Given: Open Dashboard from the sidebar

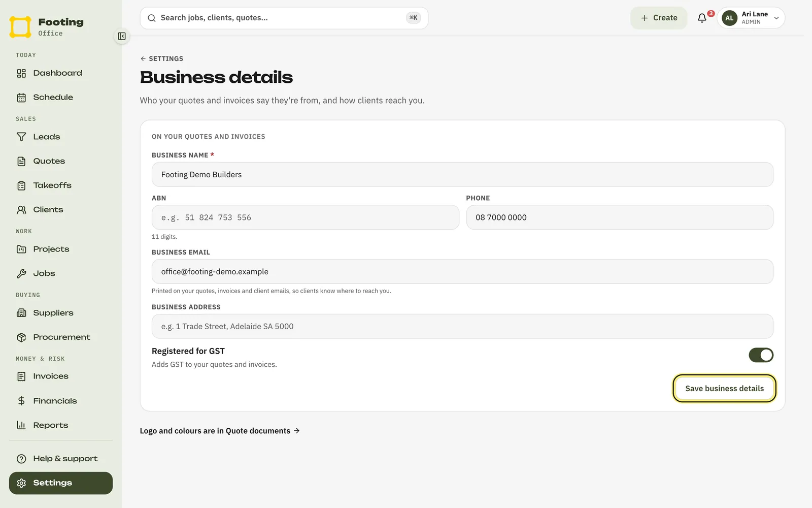Looking at the screenshot, I should click(x=61, y=73).
